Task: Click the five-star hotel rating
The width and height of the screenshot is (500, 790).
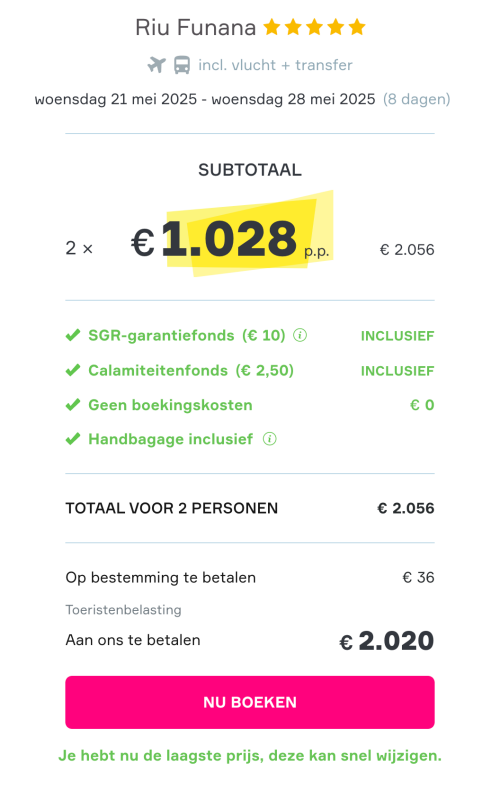Action: click(315, 27)
